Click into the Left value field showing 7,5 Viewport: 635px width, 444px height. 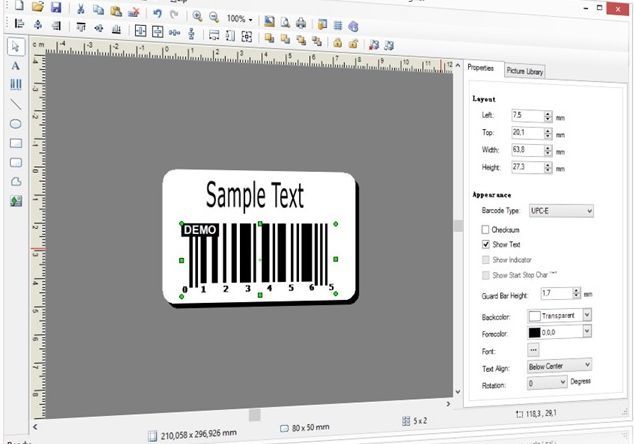[528, 116]
